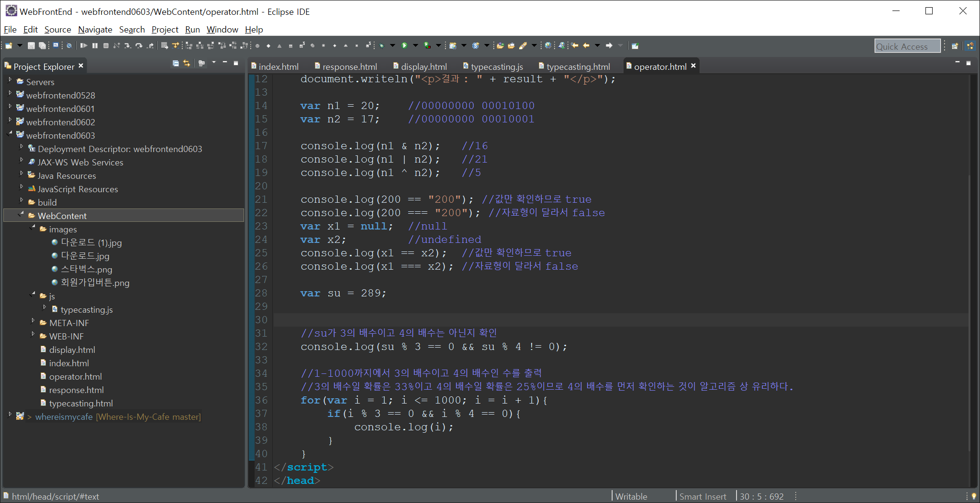Click the Open Perspective icon
Image resolution: width=980 pixels, height=503 pixels.
tap(955, 46)
